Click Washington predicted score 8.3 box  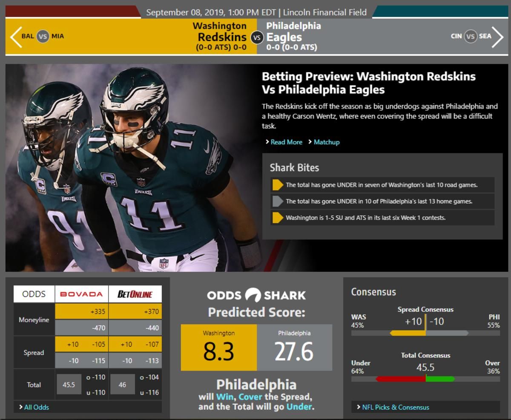[219, 348]
